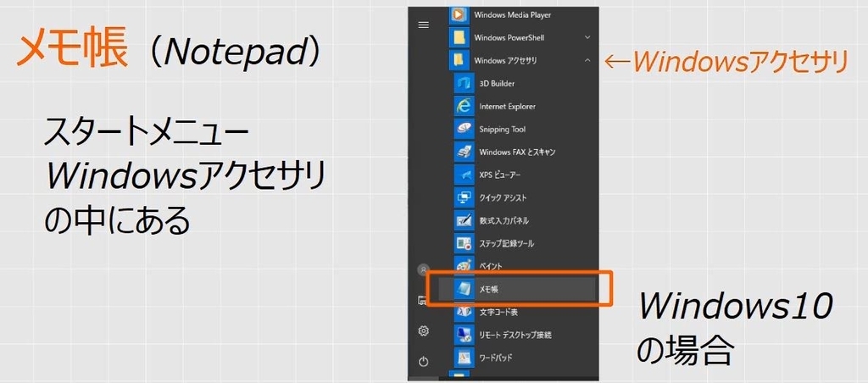The height and width of the screenshot is (383, 868).
Task: Select the Windows PowerShell folder label
Action: pos(509,37)
